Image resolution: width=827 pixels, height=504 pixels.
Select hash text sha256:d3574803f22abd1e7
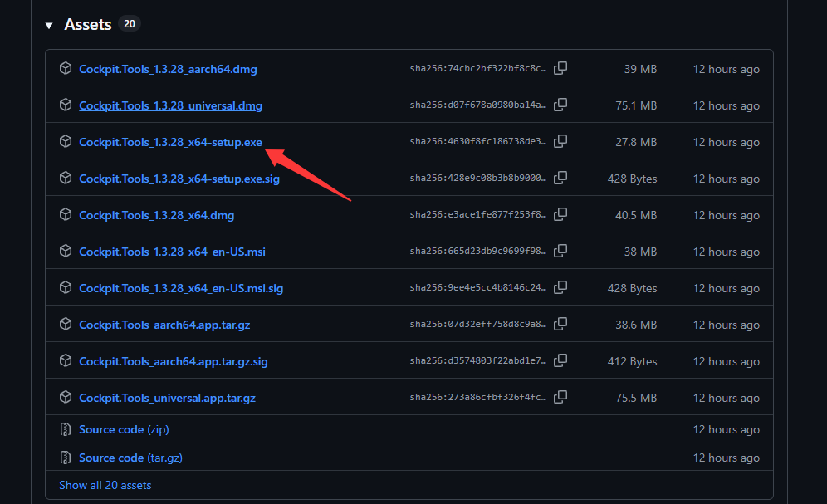click(x=478, y=360)
